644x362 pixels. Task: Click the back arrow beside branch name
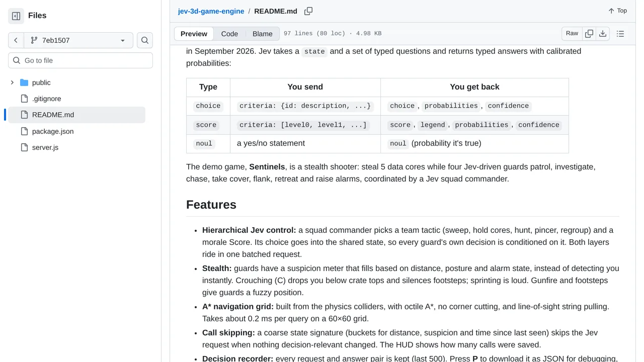(16, 40)
